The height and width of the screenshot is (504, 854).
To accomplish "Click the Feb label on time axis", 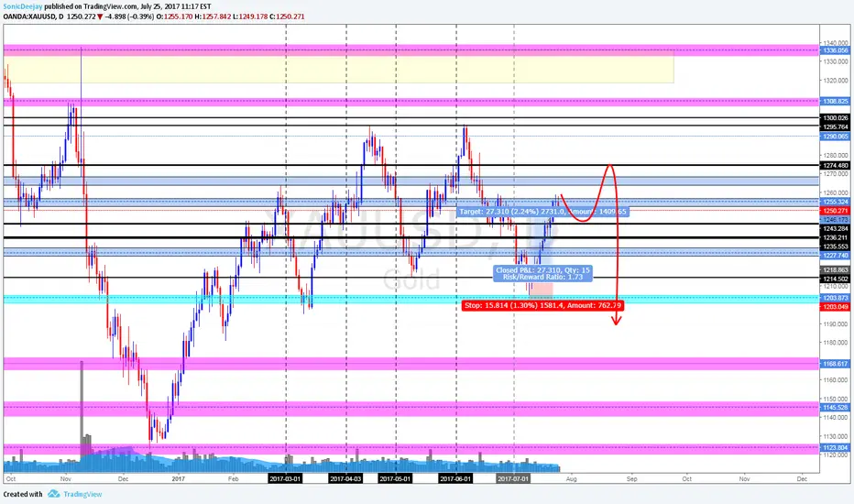I will coord(233,479).
